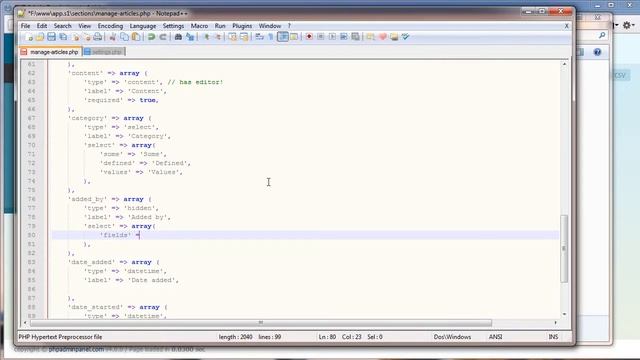Click the heart-shaped plugin icon
Image resolution: width=640 pixels, height=360 pixels.
click(x=382, y=37)
